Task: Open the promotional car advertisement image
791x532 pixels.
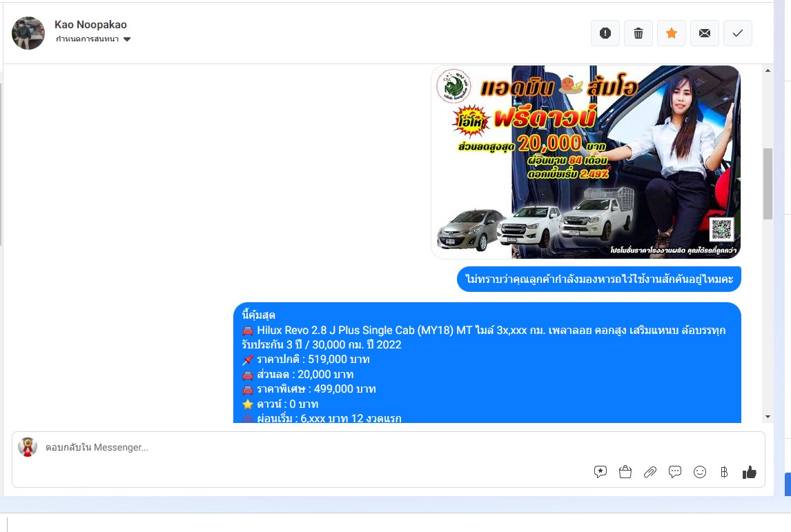Action: (586, 162)
